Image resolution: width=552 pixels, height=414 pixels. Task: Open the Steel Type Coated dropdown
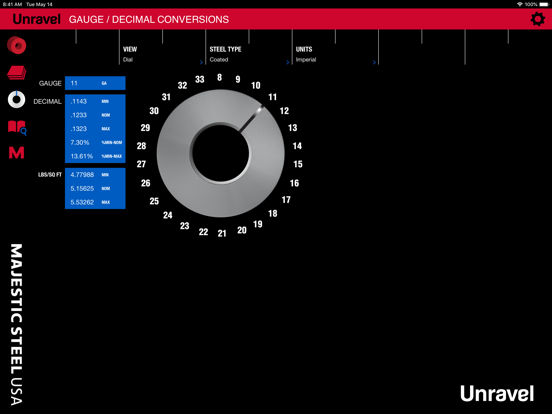[x=249, y=55]
